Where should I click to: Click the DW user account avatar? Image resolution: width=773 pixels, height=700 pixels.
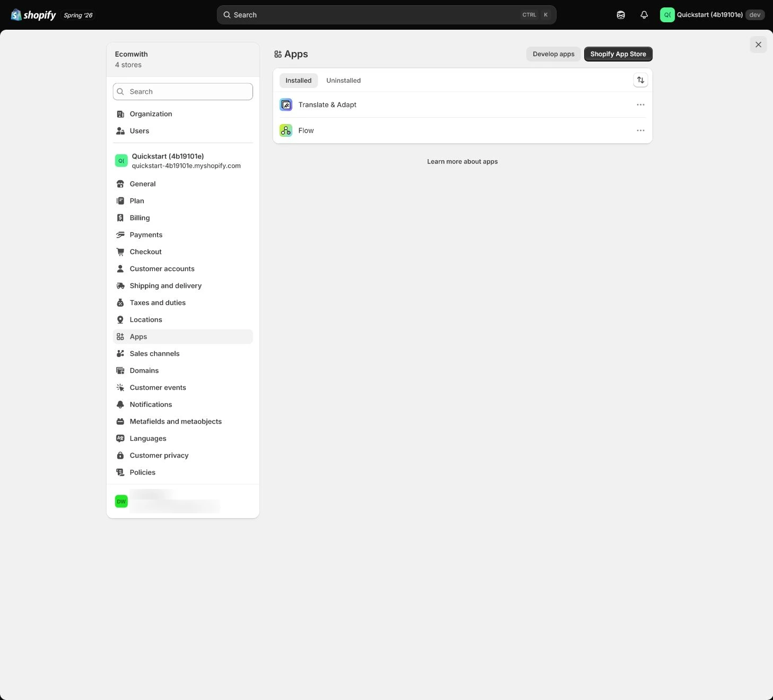[x=121, y=501]
